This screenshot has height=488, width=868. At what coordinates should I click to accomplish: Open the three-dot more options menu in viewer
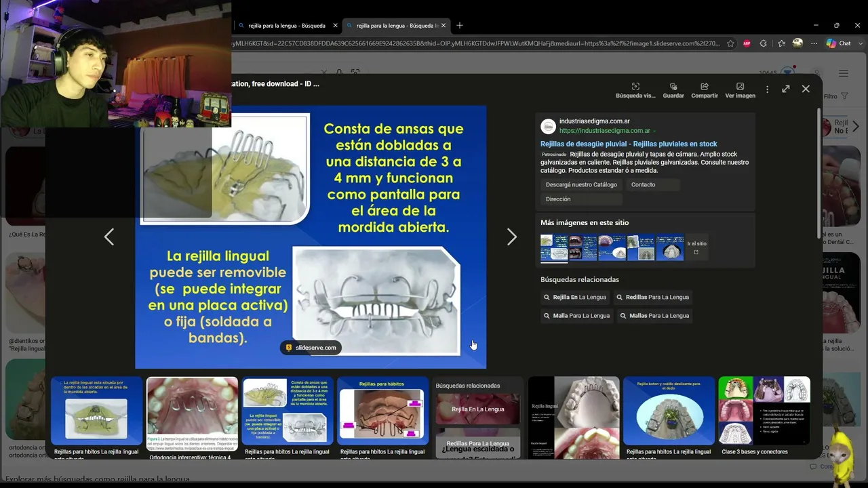(767, 89)
